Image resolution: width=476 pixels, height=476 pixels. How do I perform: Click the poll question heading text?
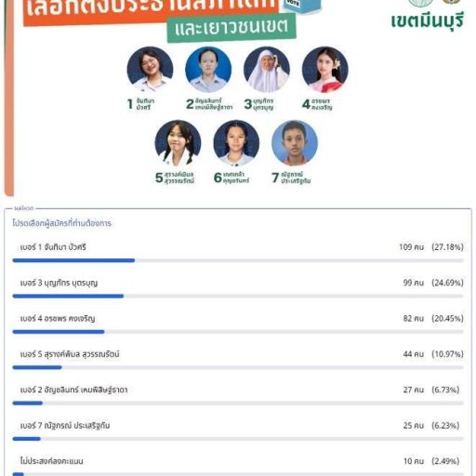point(61,223)
